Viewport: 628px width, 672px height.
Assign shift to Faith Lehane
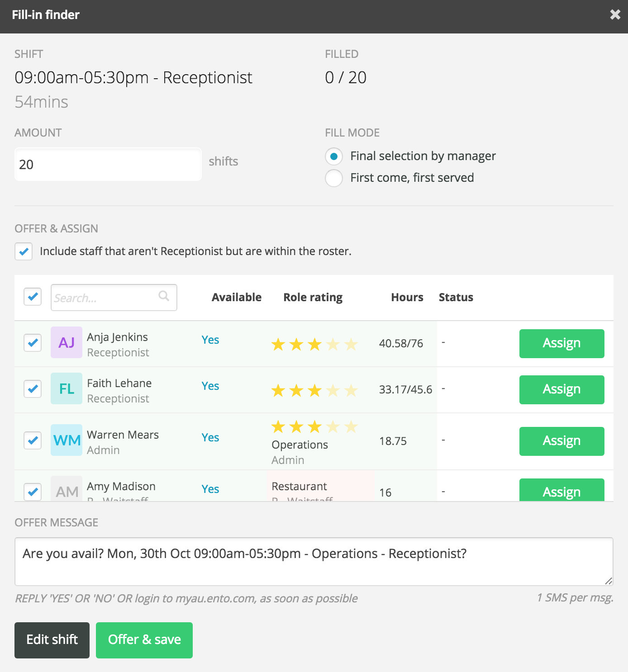point(561,390)
